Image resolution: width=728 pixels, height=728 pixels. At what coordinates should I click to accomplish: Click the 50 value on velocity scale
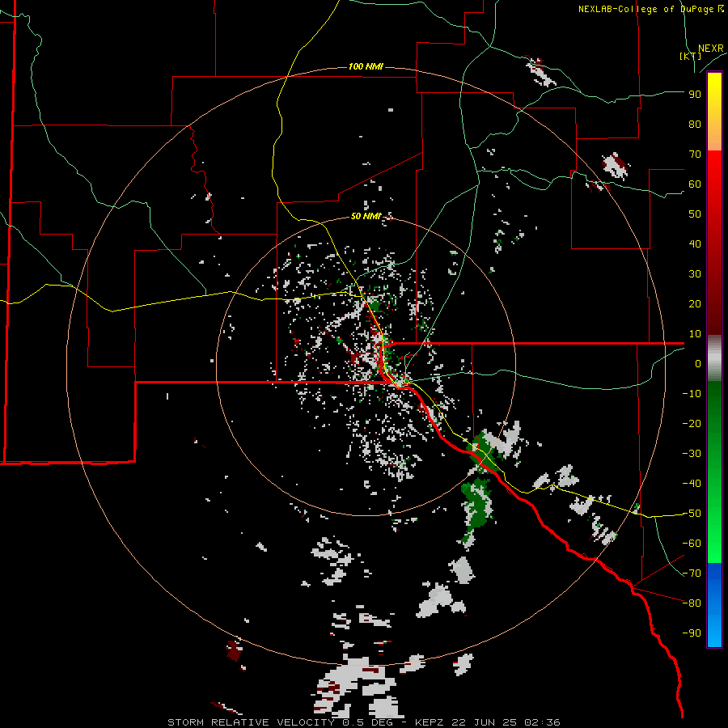(x=695, y=214)
